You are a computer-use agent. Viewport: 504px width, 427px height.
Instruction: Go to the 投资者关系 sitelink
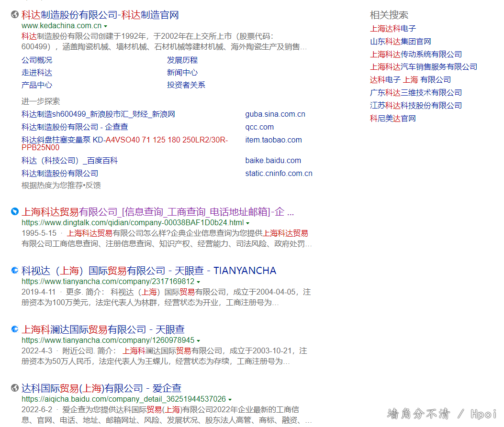[186, 85]
